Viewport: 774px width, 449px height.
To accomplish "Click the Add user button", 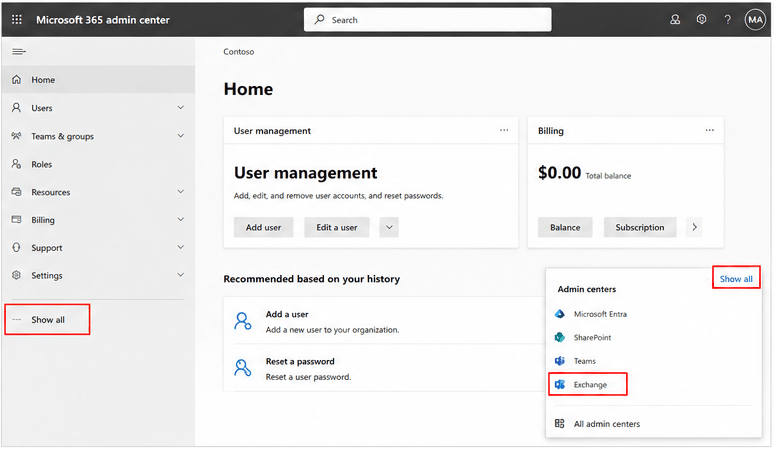I will point(263,227).
